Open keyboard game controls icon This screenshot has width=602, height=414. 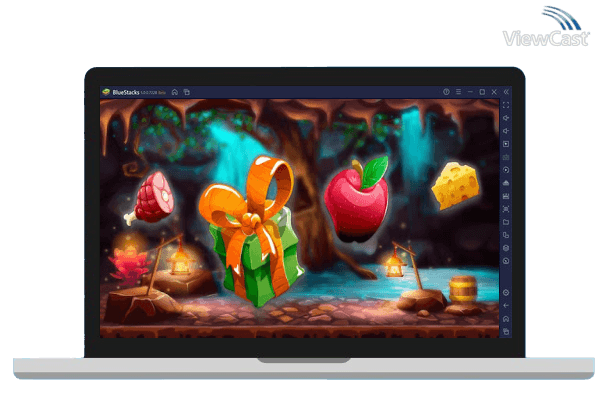[x=506, y=157]
